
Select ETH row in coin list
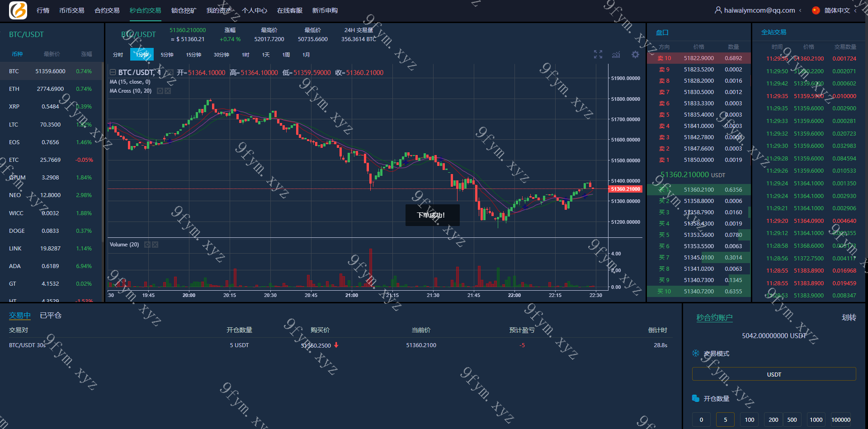[x=51, y=89]
